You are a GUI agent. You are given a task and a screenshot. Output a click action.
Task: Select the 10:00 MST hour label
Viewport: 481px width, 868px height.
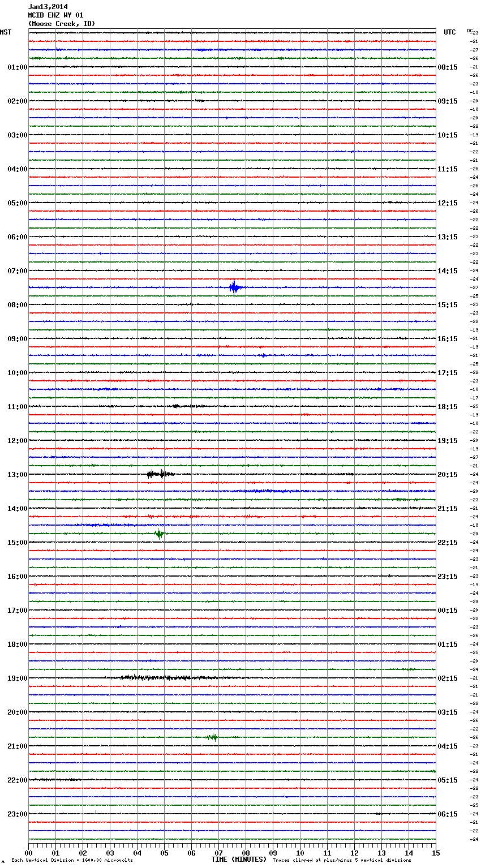point(18,373)
